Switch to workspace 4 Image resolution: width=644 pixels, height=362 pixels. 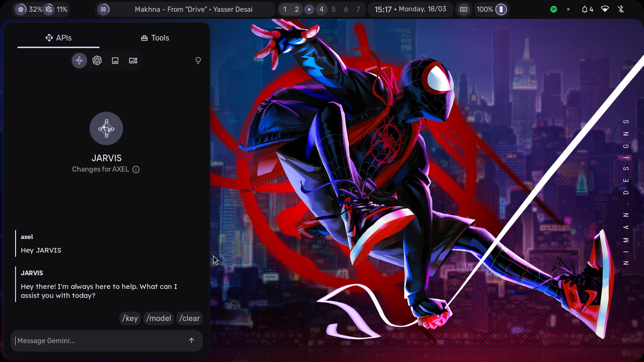(322, 9)
